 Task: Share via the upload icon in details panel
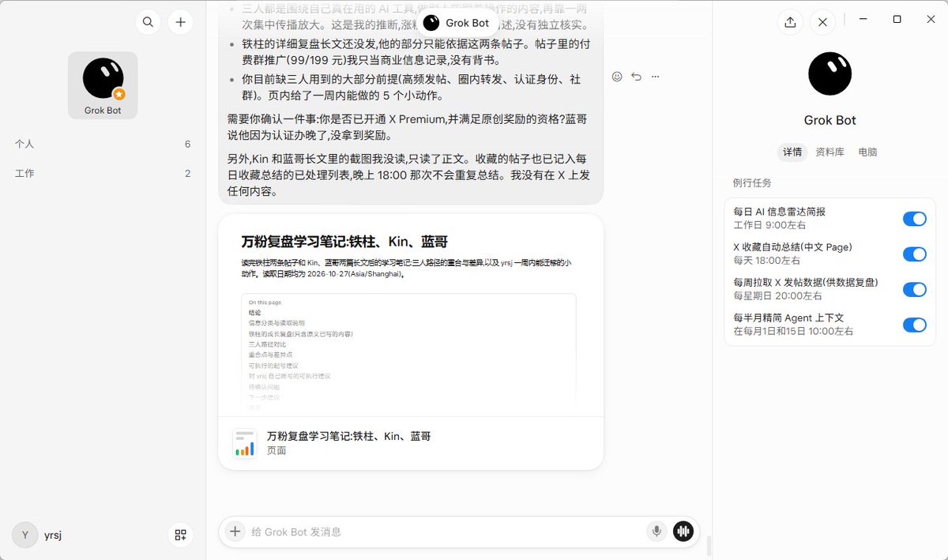pyautogui.click(x=790, y=22)
